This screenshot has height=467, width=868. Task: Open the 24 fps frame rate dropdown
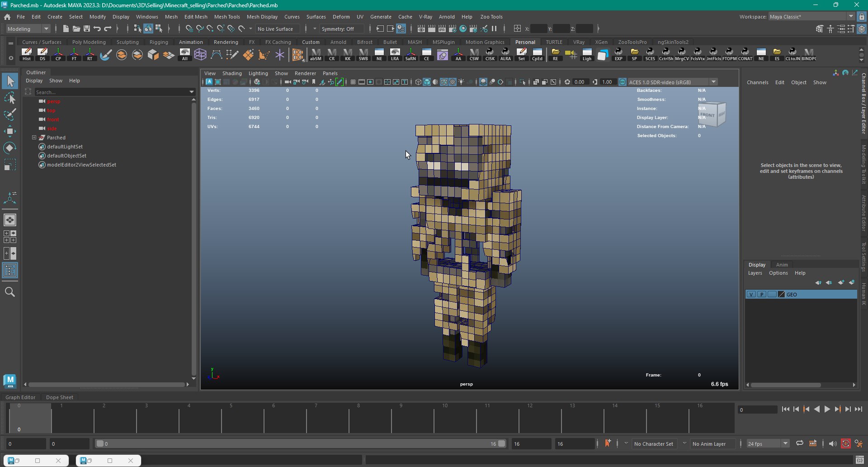768,443
